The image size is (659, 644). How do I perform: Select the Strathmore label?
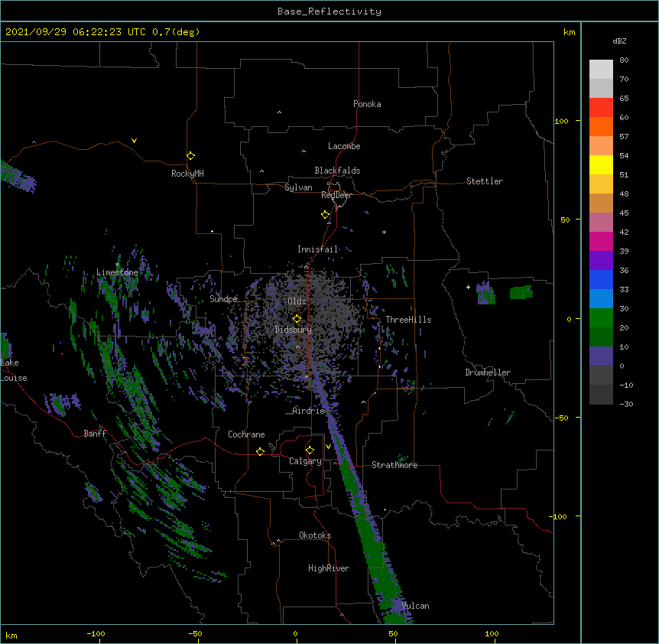click(x=394, y=465)
